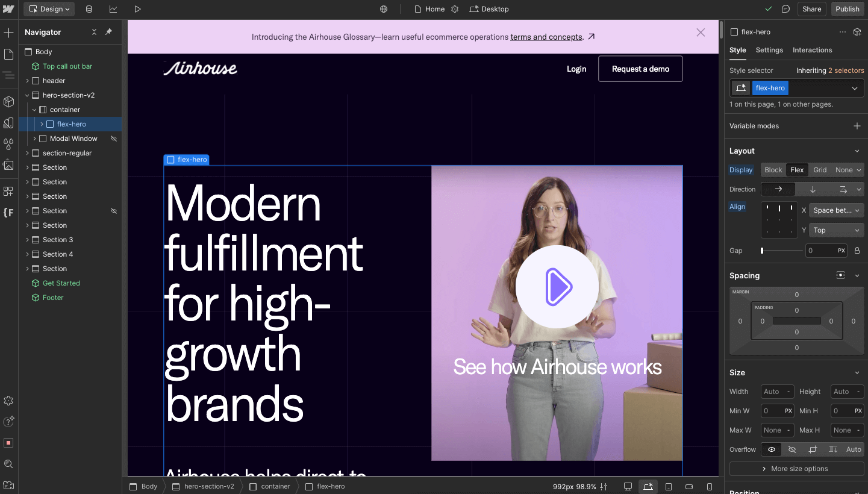Screen dimensions: 868x494
Task: Click the canvas settings sliders icon near 98.9%
Action: pos(604,486)
